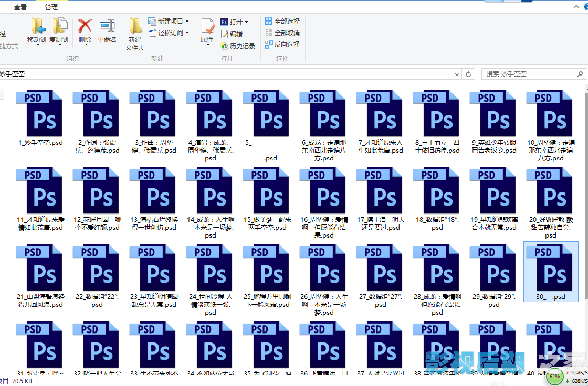Click the red Delete (删除) icon
The image size is (588, 386).
point(85,26)
